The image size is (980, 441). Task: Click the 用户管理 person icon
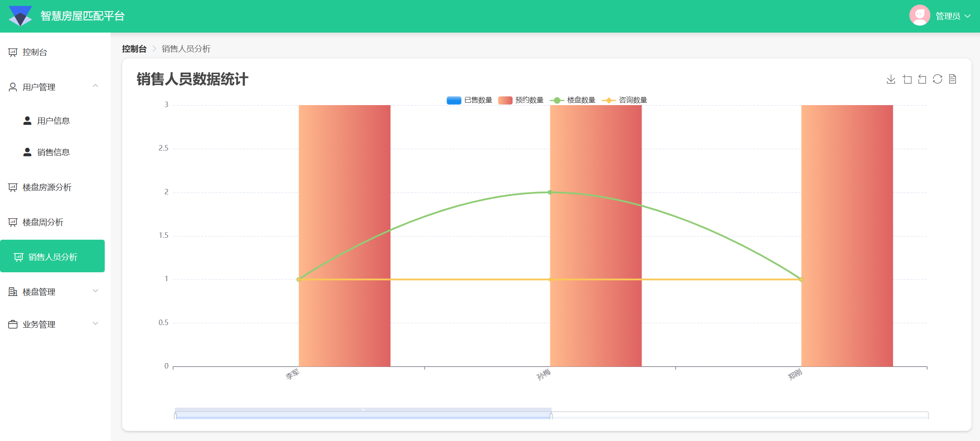click(x=13, y=87)
